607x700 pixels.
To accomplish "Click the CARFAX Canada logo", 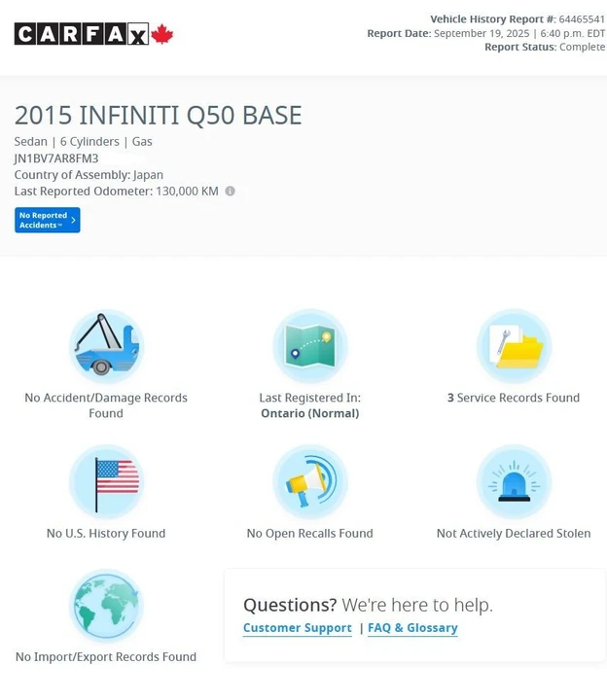I will tap(93, 34).
